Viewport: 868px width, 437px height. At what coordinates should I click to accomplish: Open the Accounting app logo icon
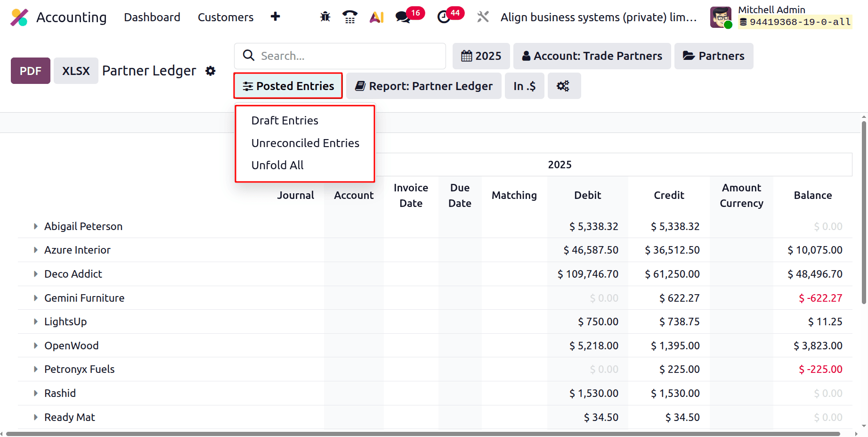pos(19,17)
